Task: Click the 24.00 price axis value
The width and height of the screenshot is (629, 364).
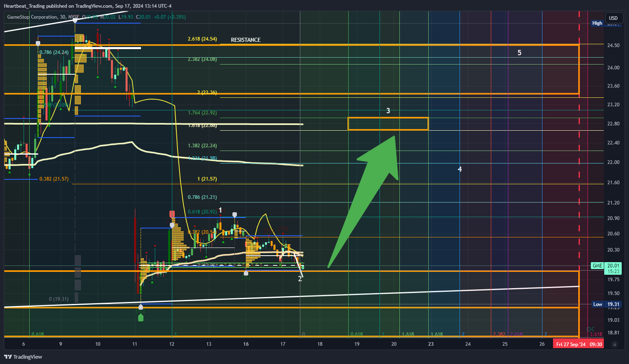Action: pos(613,68)
